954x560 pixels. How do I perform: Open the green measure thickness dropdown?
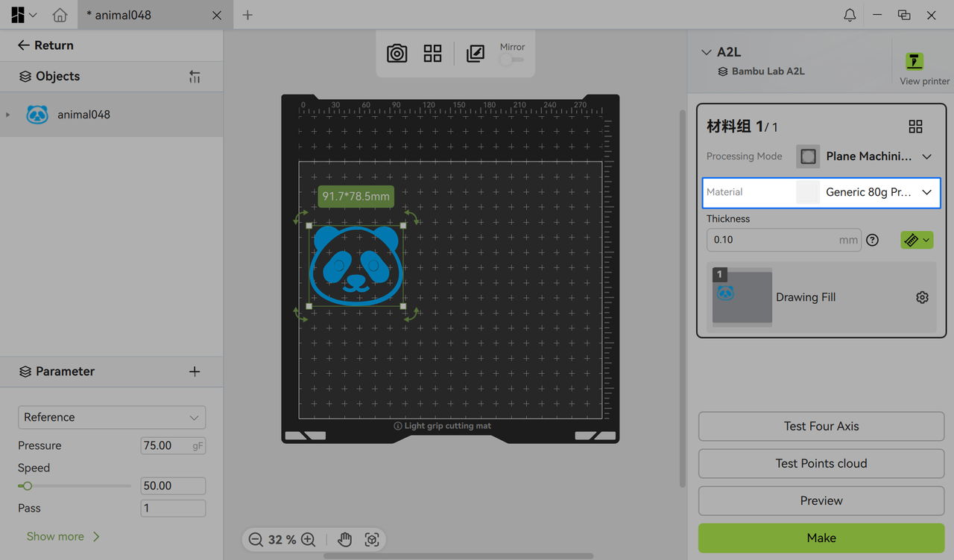(917, 240)
